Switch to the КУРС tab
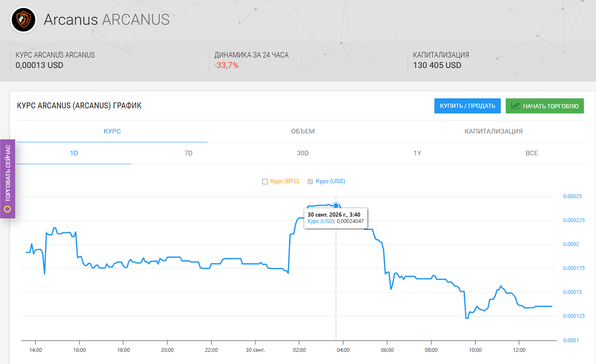596x364 pixels. click(112, 131)
